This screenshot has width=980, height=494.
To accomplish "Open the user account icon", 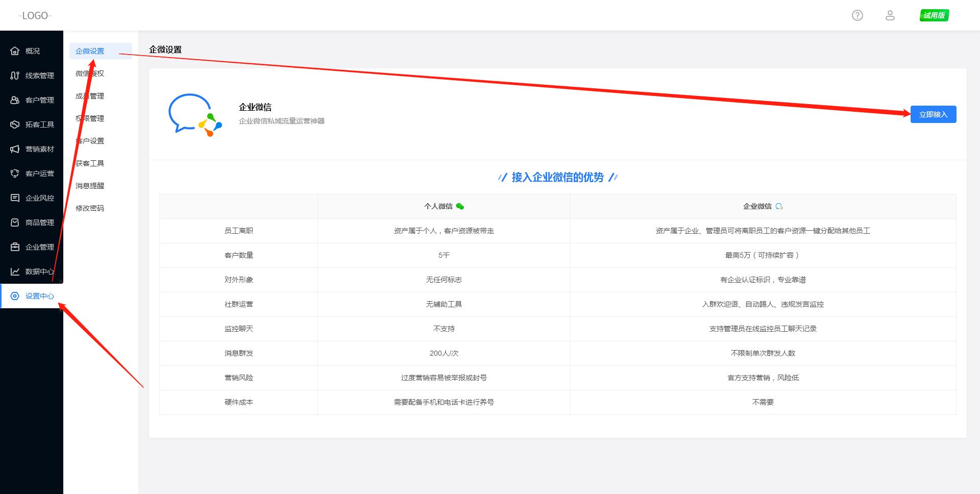I will click(890, 15).
